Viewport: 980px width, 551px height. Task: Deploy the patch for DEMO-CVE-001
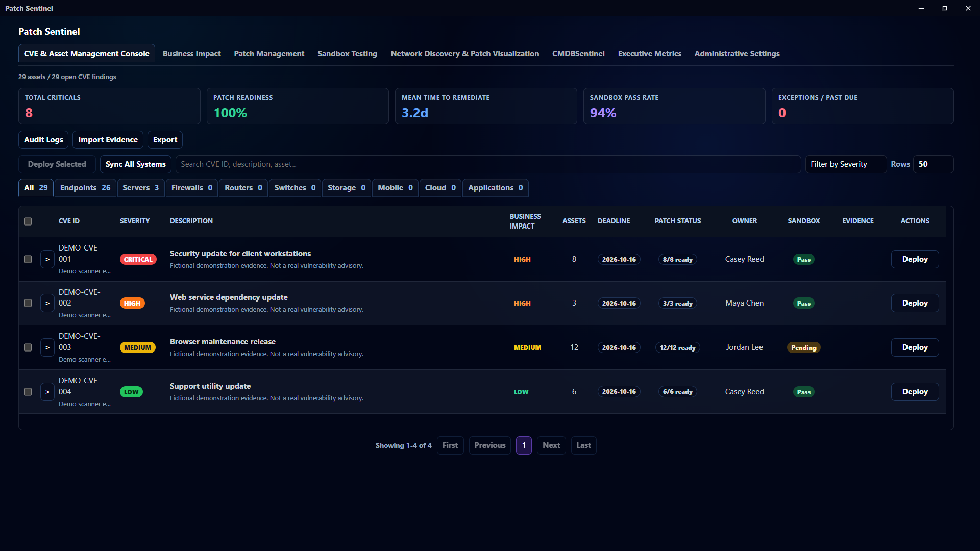pyautogui.click(x=915, y=259)
